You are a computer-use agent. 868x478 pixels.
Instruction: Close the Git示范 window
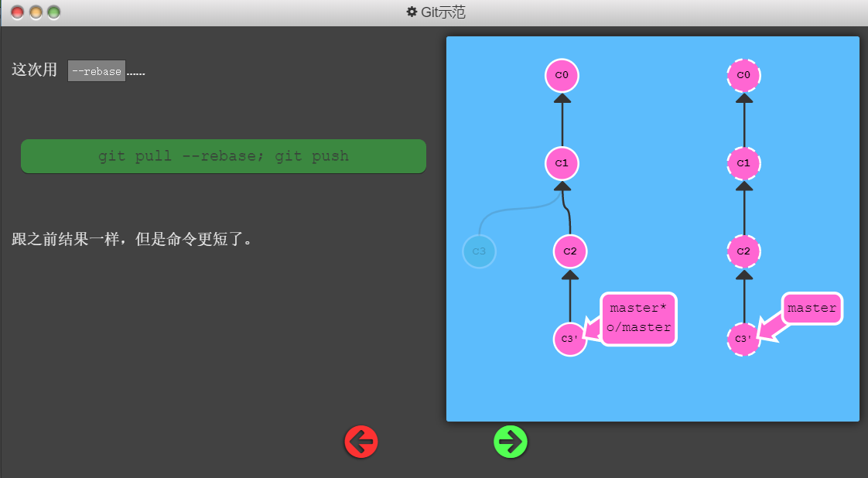(17, 12)
